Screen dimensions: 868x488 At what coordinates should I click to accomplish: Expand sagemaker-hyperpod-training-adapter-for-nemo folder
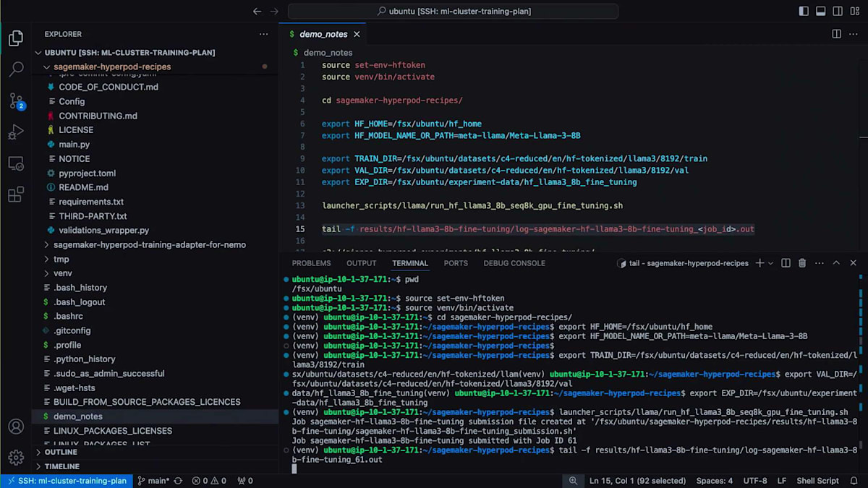pyautogui.click(x=150, y=244)
